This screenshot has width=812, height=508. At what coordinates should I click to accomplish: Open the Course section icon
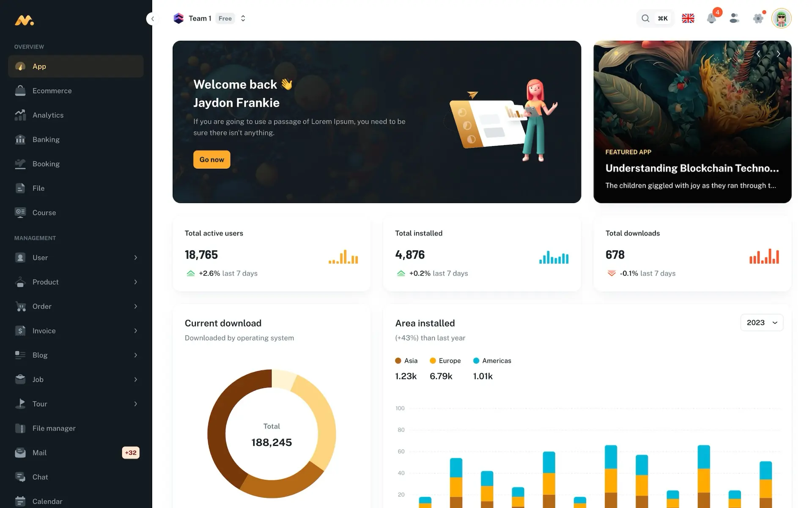tap(20, 213)
